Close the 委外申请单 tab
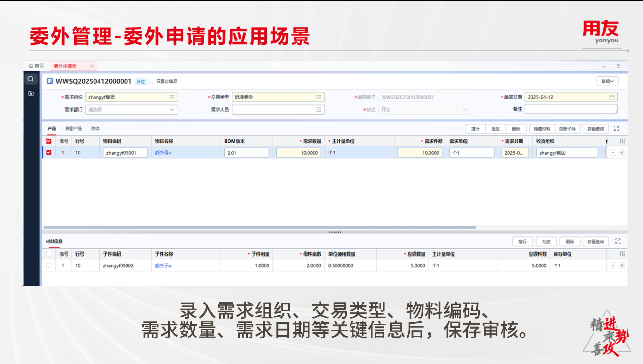Viewport: 643px width, 364px height. [x=92, y=66]
